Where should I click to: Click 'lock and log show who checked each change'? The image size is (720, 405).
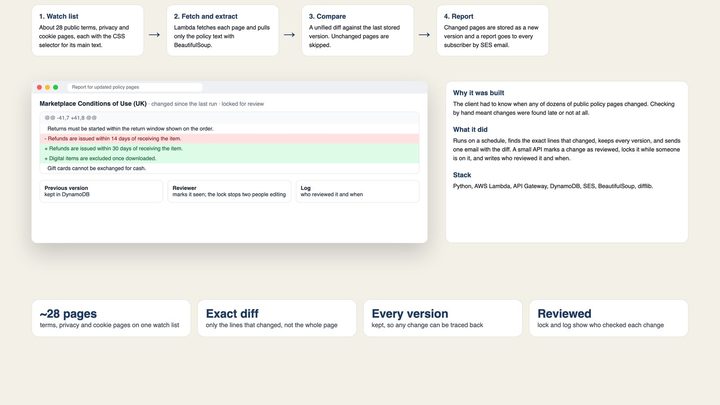[601, 325]
